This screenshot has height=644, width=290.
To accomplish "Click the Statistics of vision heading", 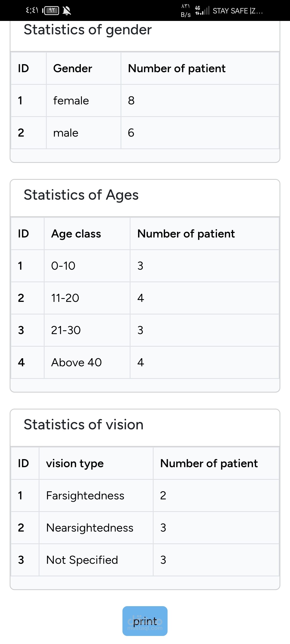I will click(84, 425).
